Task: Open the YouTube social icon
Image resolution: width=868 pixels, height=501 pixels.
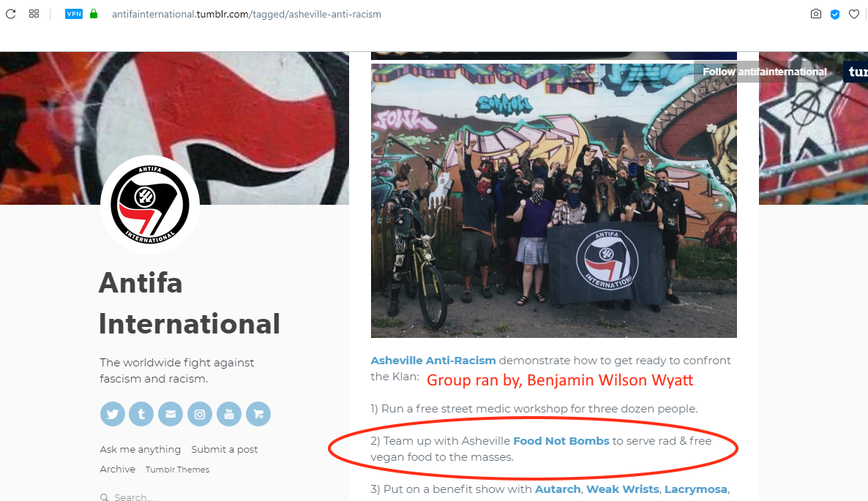Action: 229,414
